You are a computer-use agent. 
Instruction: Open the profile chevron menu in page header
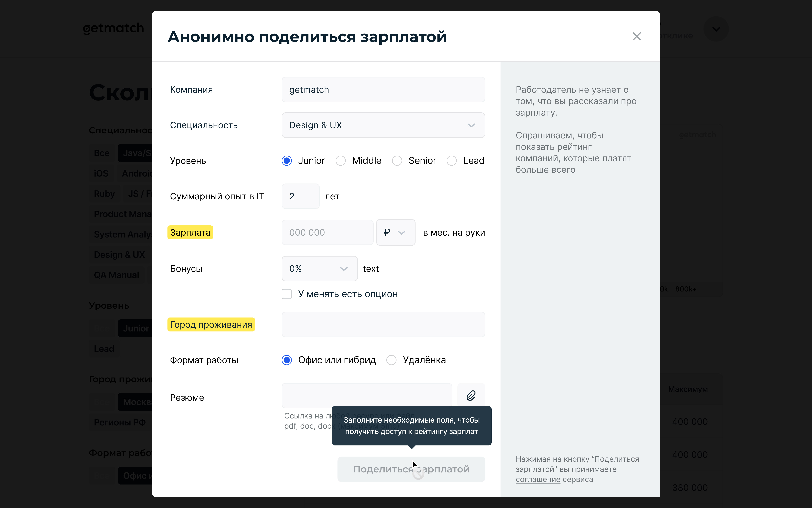pyautogui.click(x=716, y=29)
